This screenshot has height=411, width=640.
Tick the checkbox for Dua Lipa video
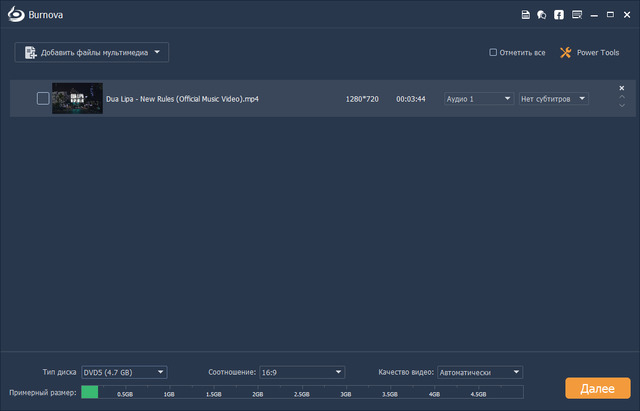pos(43,98)
